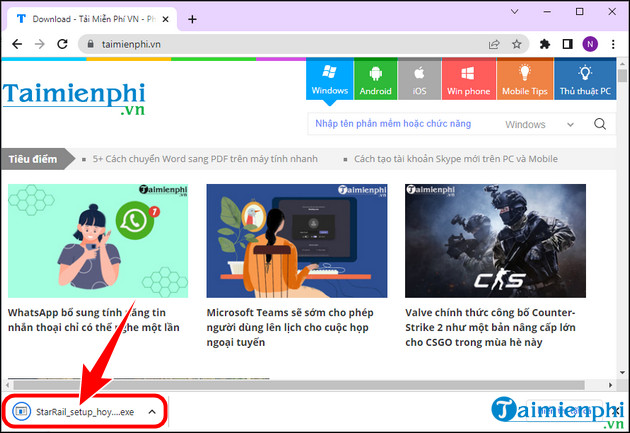Click the tab search chevron in title bar
Screen dimensions: 630x433
[514, 12]
